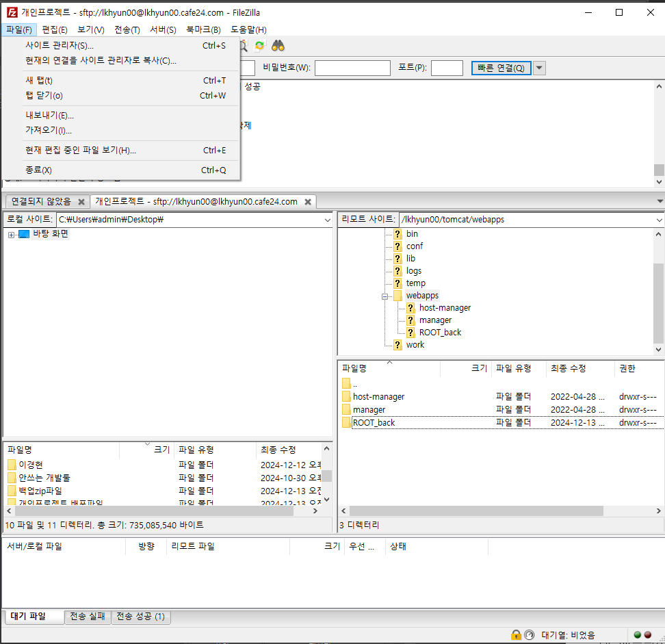Viewport: 665px width, 644px height.
Task: Close the 개인프로젝트 sftp connection tab
Action: pos(308,202)
